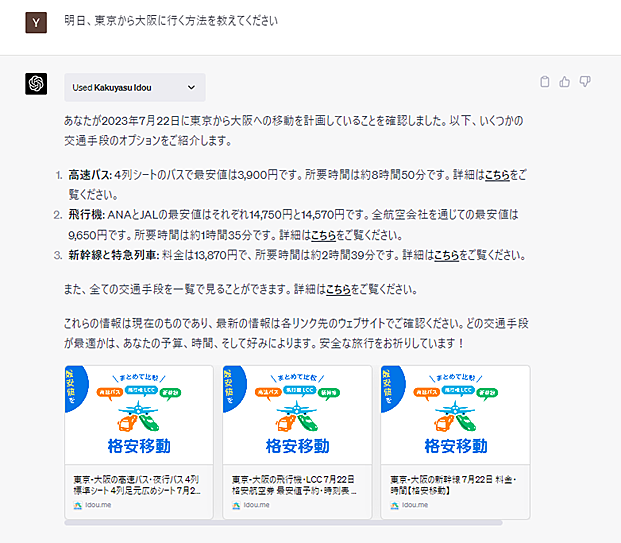Click idou.me favicon on the shinkansen card

394,505
